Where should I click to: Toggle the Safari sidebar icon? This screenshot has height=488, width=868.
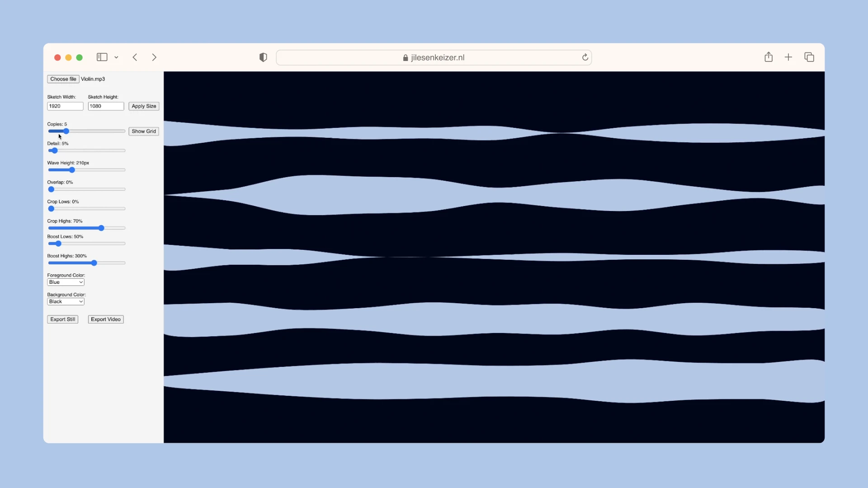point(102,57)
